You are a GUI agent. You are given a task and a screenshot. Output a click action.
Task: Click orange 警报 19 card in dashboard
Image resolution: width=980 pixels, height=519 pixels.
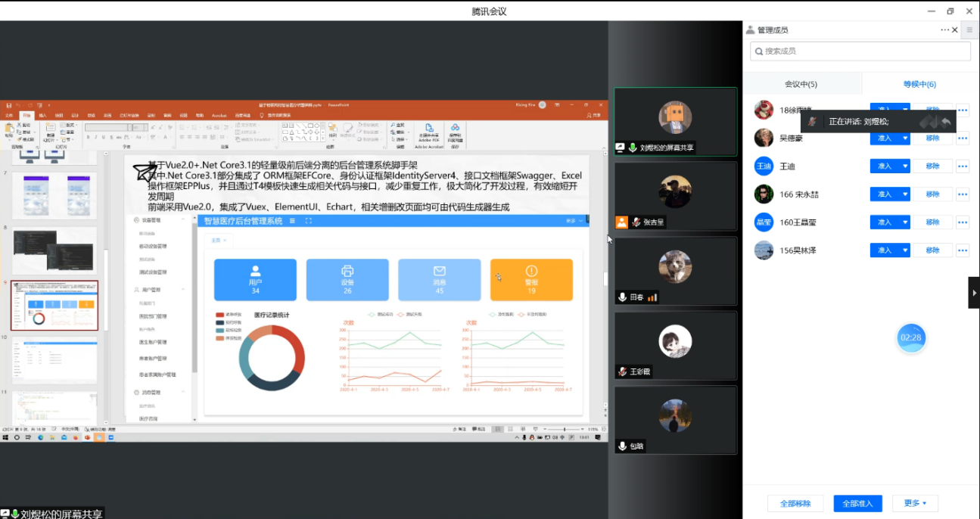tap(531, 280)
